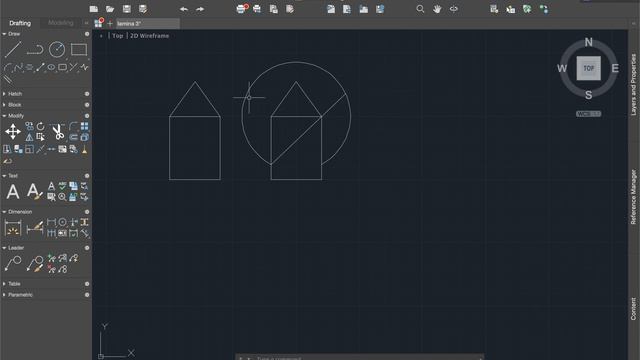Collapse the Draw section
Image resolution: width=640 pixels, height=360 pixels.
(4, 34)
